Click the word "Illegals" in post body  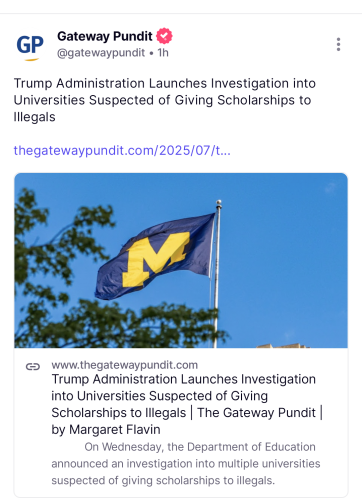34,117
